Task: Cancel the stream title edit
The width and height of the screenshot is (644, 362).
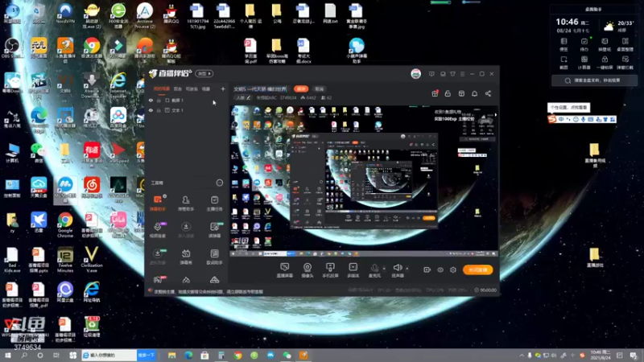Action: click(319, 89)
